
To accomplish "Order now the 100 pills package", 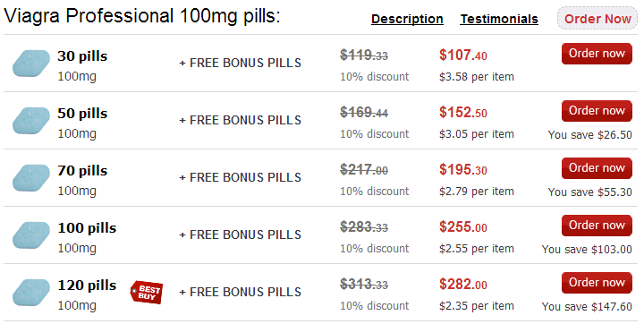I will [597, 225].
